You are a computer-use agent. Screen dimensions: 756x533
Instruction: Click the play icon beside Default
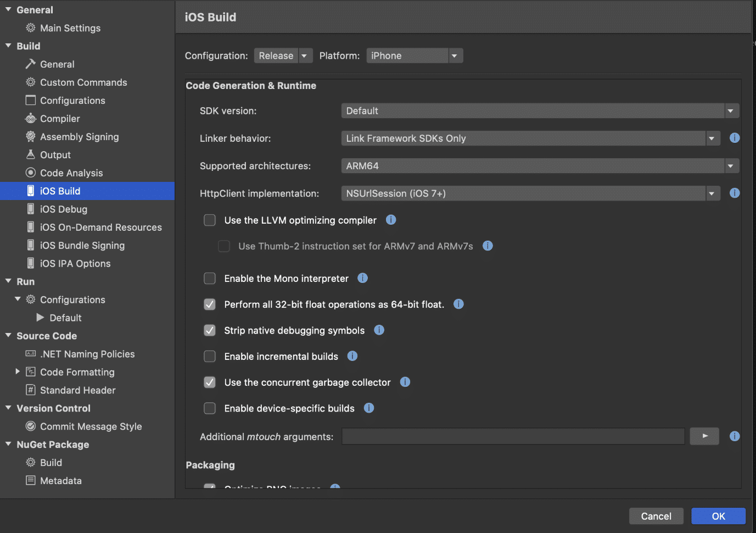pyautogui.click(x=40, y=318)
